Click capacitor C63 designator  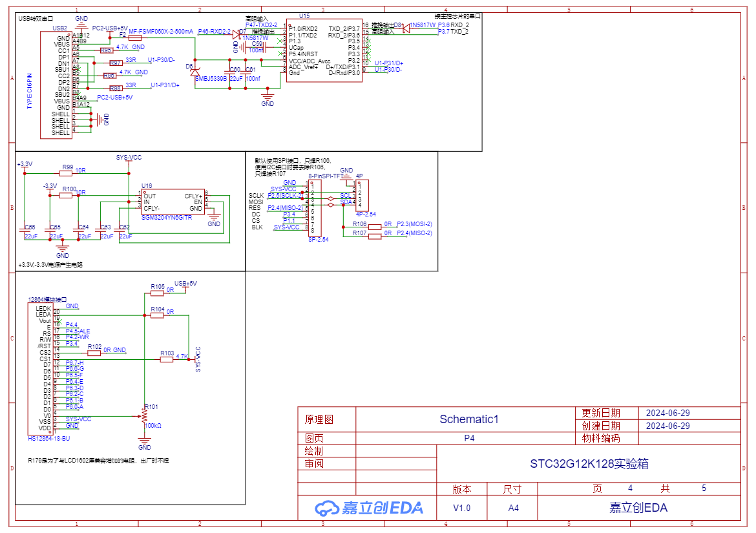pyautogui.click(x=105, y=227)
